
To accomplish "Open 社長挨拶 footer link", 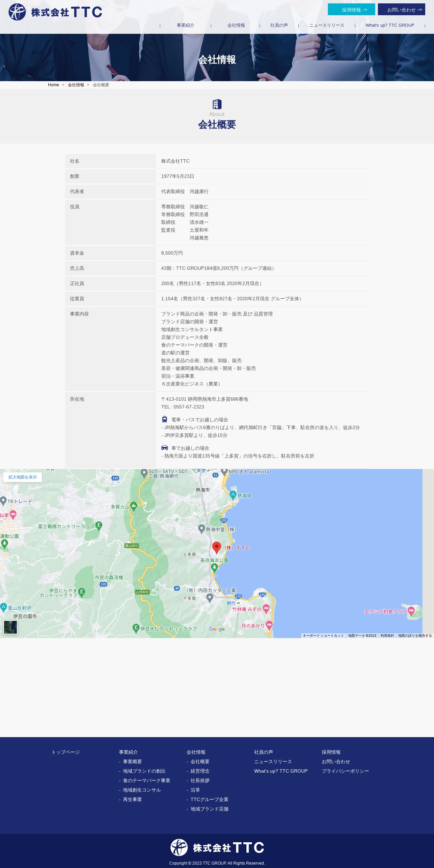I will (x=200, y=780).
